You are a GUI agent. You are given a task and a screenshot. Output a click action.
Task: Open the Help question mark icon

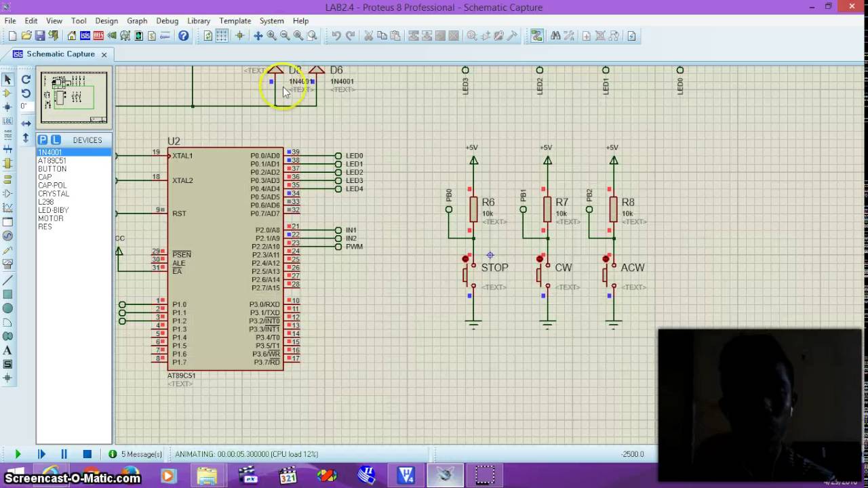click(x=184, y=36)
